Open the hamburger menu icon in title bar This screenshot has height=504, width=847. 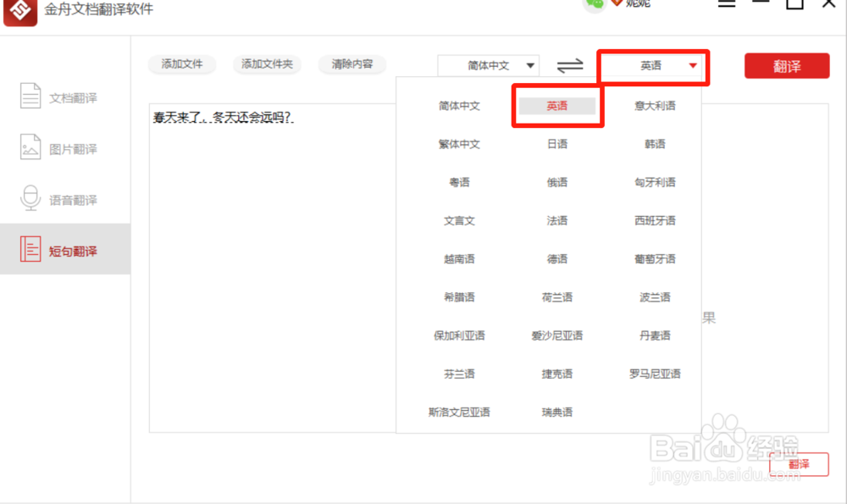click(x=727, y=3)
